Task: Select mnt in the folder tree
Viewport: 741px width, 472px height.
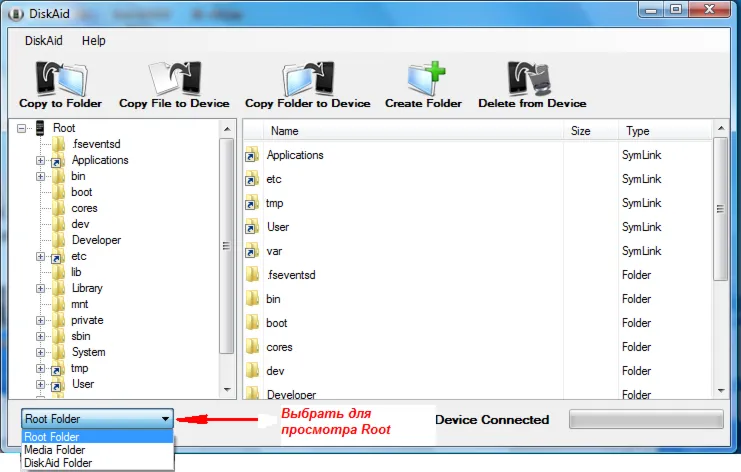Action: pyautogui.click(x=80, y=304)
